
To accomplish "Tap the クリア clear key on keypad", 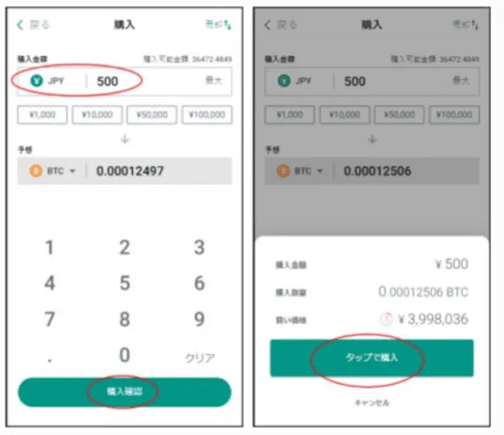I will click(199, 358).
